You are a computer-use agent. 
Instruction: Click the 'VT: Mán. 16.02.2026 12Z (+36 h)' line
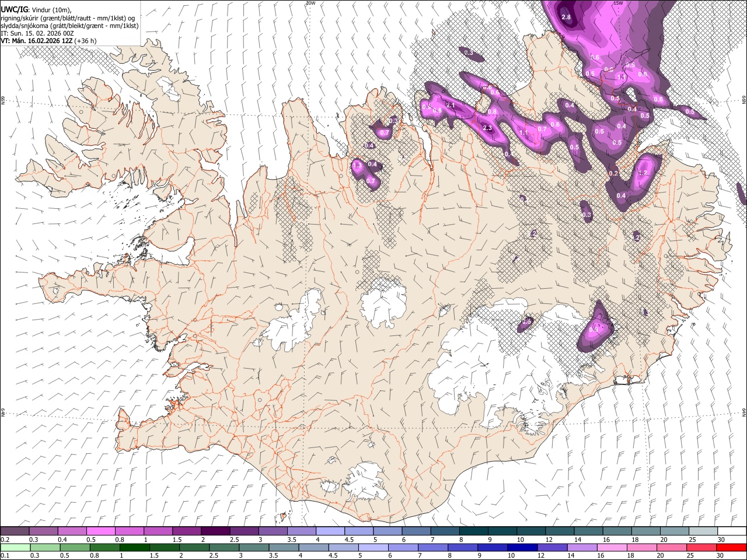48,41
